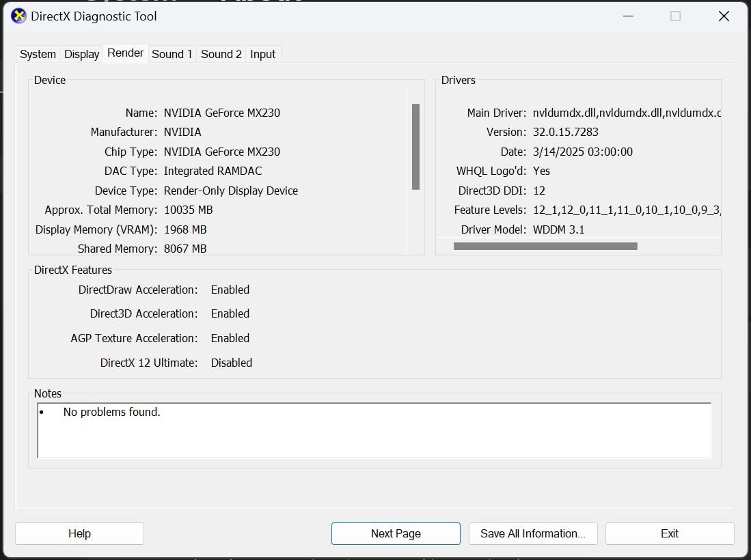751x560 pixels.
Task: Minimize the DirectX Diagnostic Tool window
Action: [629, 16]
